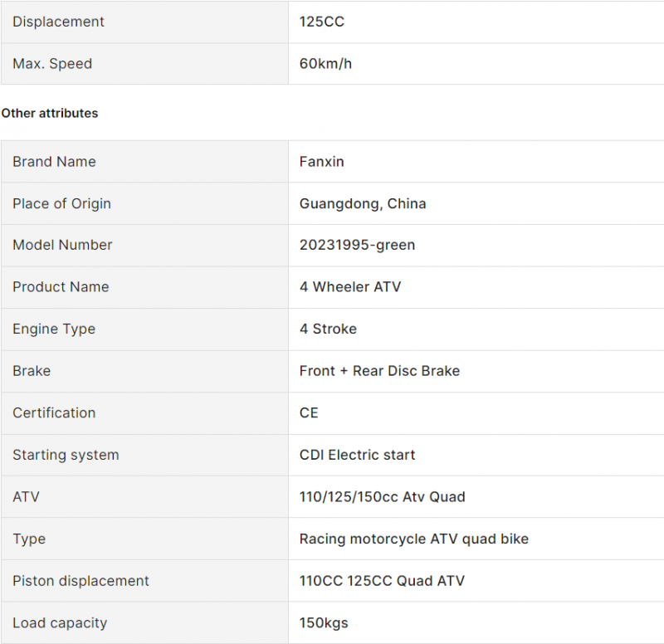664x644 pixels.
Task: Click the Brand Name label
Action: [54, 161]
